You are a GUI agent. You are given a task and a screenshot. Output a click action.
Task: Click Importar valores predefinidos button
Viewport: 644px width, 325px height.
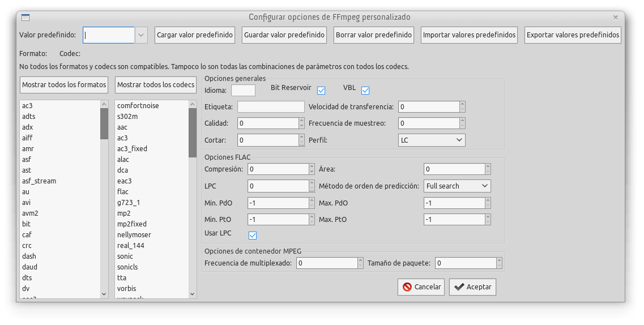(469, 35)
